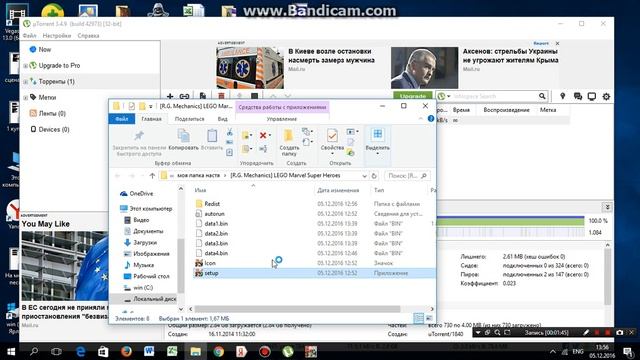The height and width of the screenshot is (360, 640).
Task: Click the uTorrent lightbulb icon in toolbar
Action: (562, 96)
